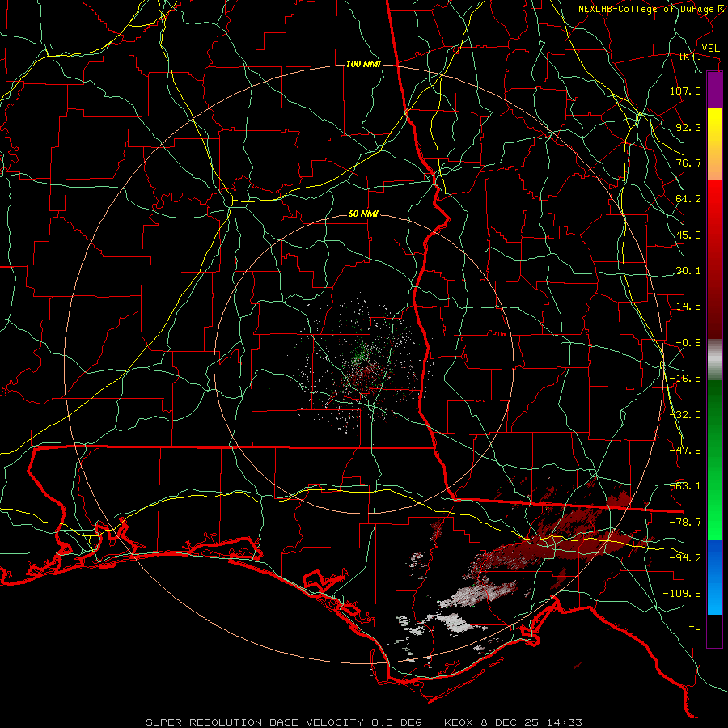The image size is (728, 728).
Task: Click the 45.6 velocity scale value
Action: tap(688, 235)
